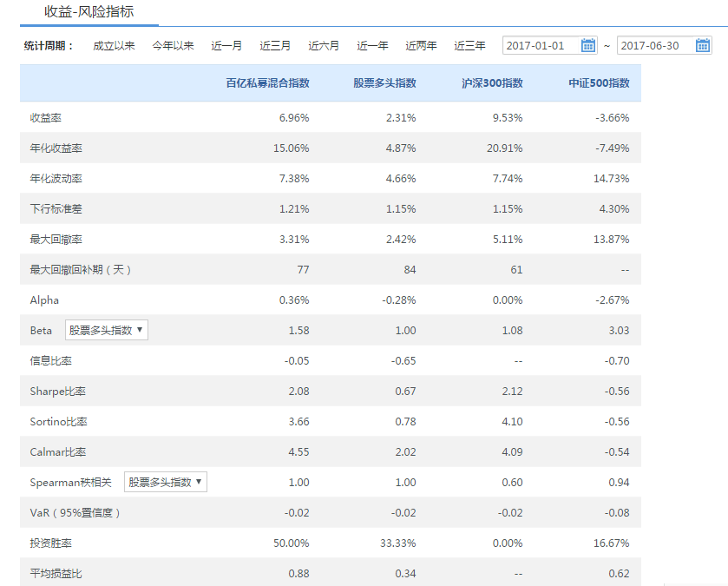Click the Sharpe比率 row label
728x586 pixels.
(x=57, y=392)
